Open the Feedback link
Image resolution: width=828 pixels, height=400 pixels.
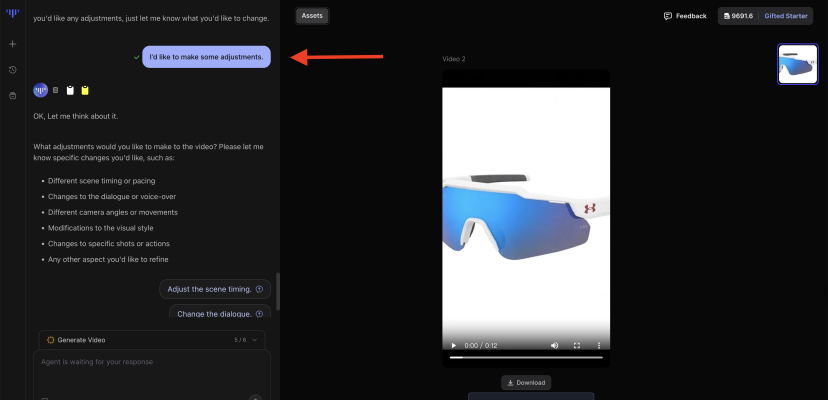685,16
